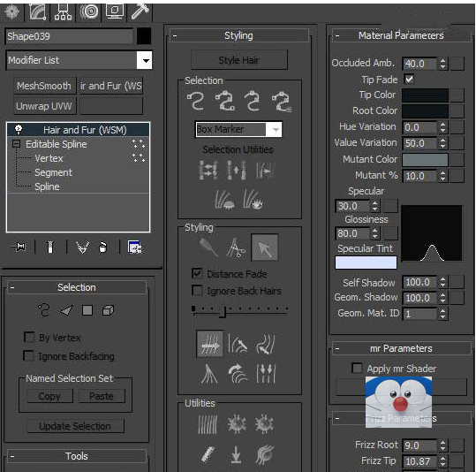The image size is (476, 472).
Task: Toggle the Hair and Fur modifier lightbulb
Action: [19, 130]
